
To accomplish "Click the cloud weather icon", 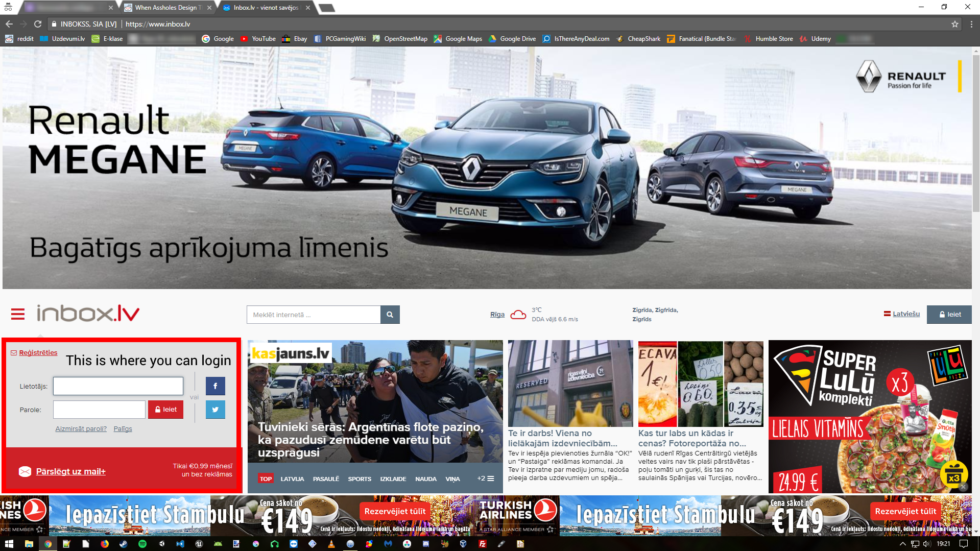I will coord(518,315).
